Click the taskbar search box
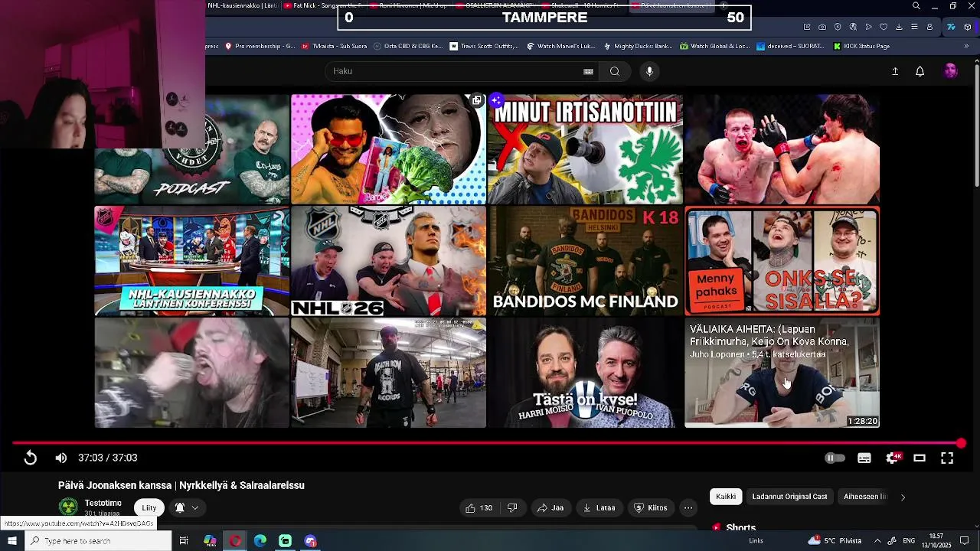The height and width of the screenshot is (551, 980). (98, 541)
